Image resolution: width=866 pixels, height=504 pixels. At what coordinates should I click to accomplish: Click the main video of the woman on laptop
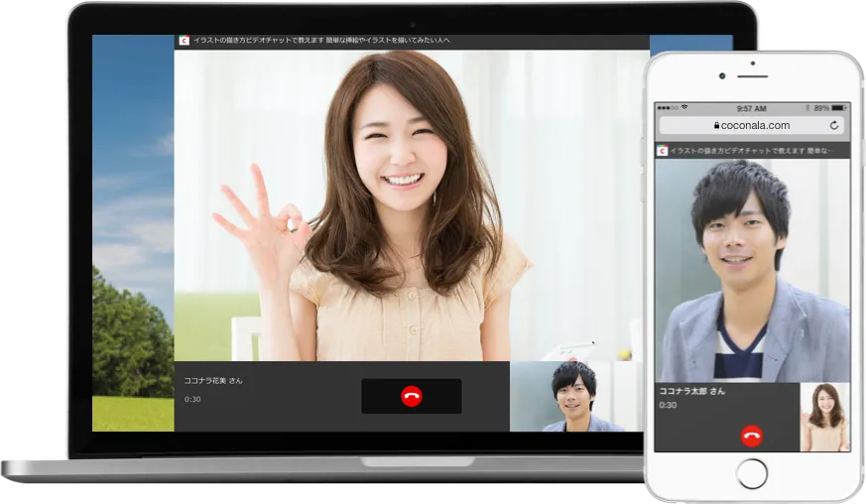click(412, 205)
